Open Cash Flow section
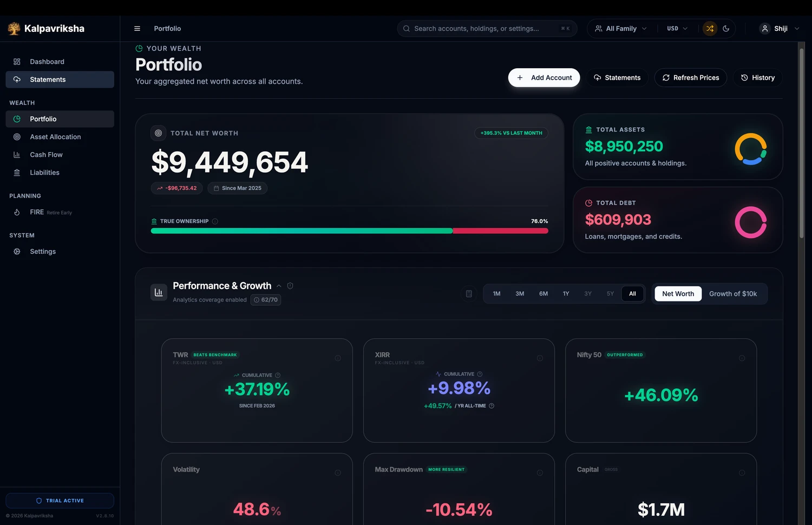Image resolution: width=812 pixels, height=525 pixels. [x=60, y=155]
